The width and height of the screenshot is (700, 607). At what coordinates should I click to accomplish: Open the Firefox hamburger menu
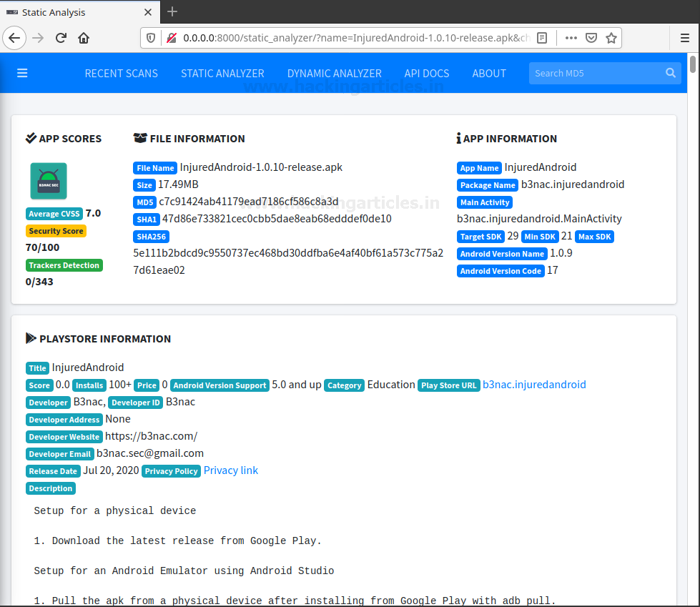pyautogui.click(x=685, y=38)
